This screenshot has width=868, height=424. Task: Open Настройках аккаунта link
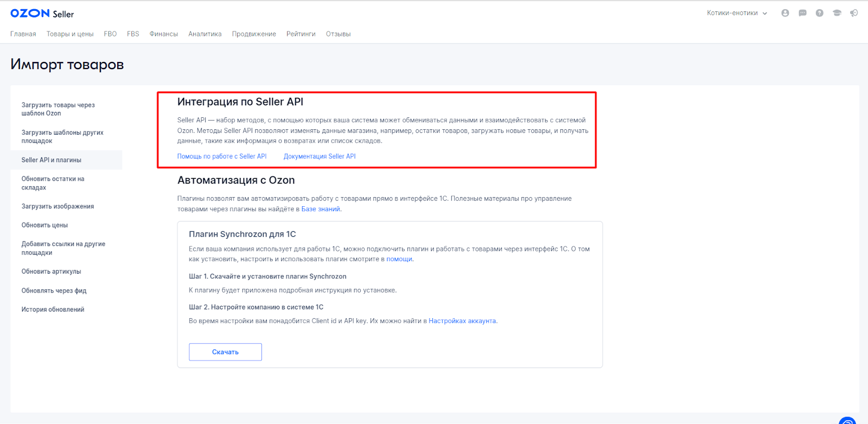tap(462, 321)
